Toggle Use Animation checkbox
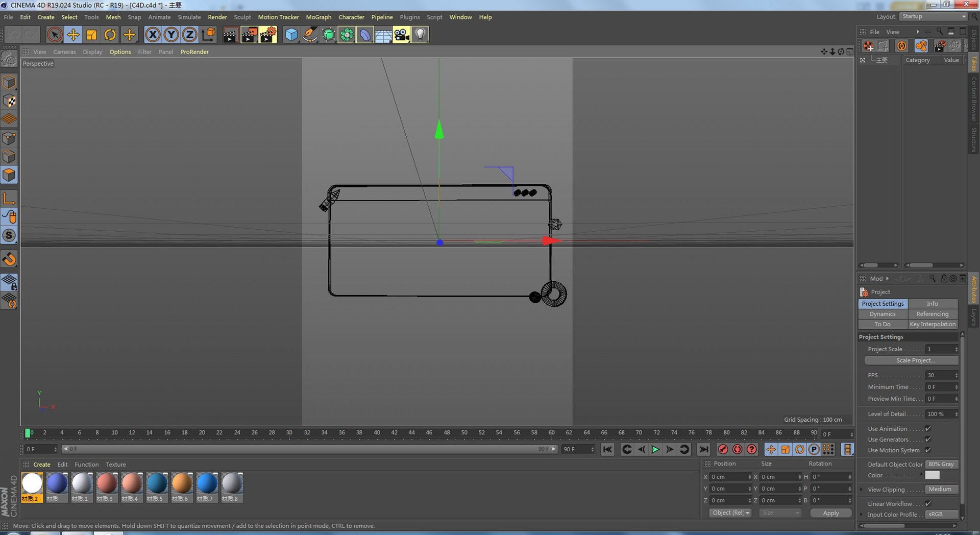980x535 pixels. click(x=928, y=428)
